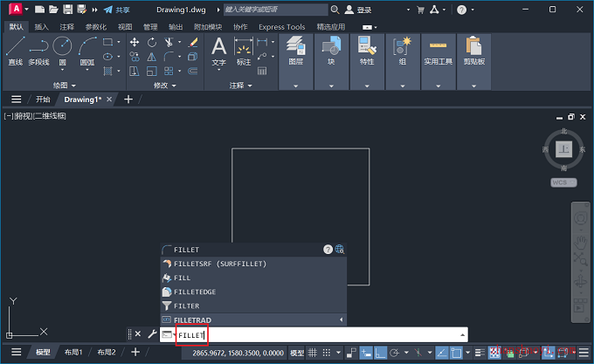Toggle isometric drafting in status bar
The width and height of the screenshot is (594, 364).
pyautogui.click(x=418, y=353)
